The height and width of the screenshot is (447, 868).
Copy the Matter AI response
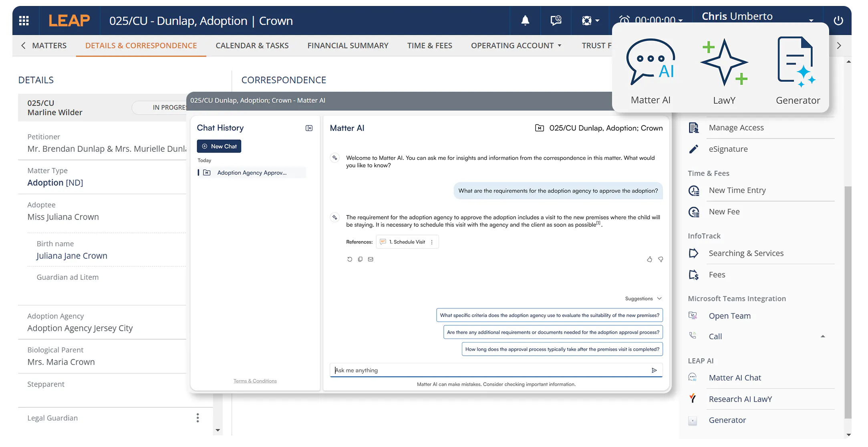tap(360, 259)
